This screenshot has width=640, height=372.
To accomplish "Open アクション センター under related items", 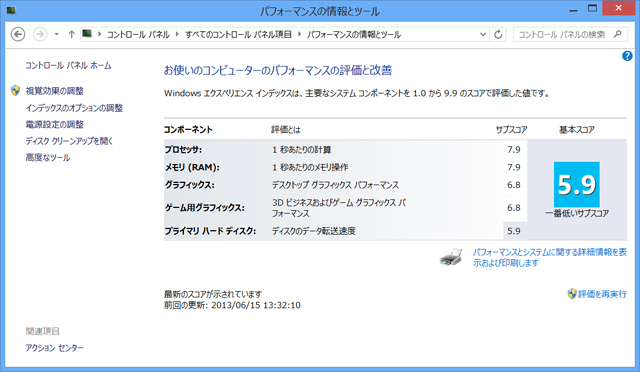I will point(54,348).
